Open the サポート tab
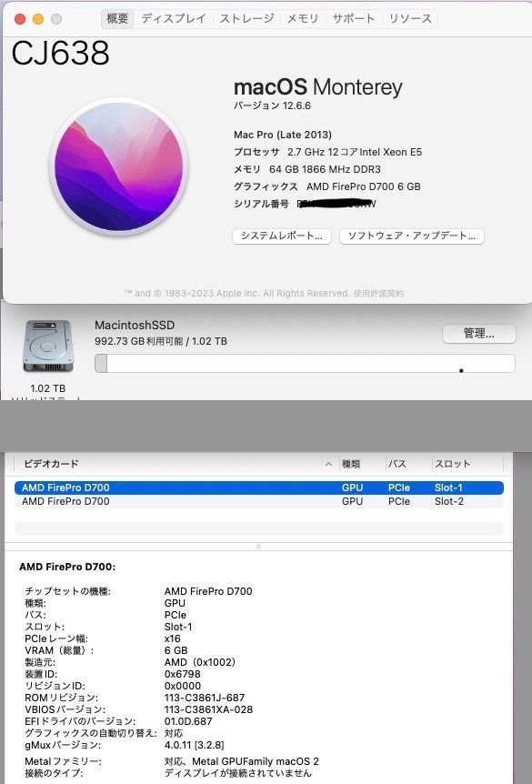The height and width of the screenshot is (784, 532). pyautogui.click(x=354, y=18)
